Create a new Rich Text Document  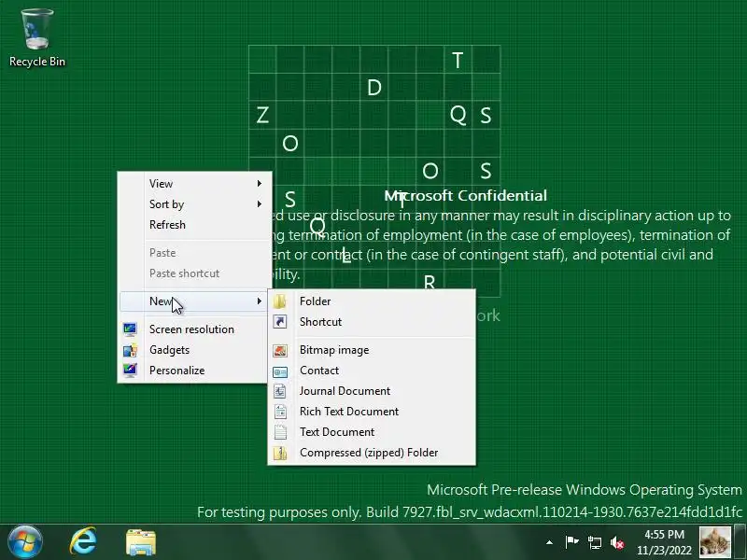372,412
